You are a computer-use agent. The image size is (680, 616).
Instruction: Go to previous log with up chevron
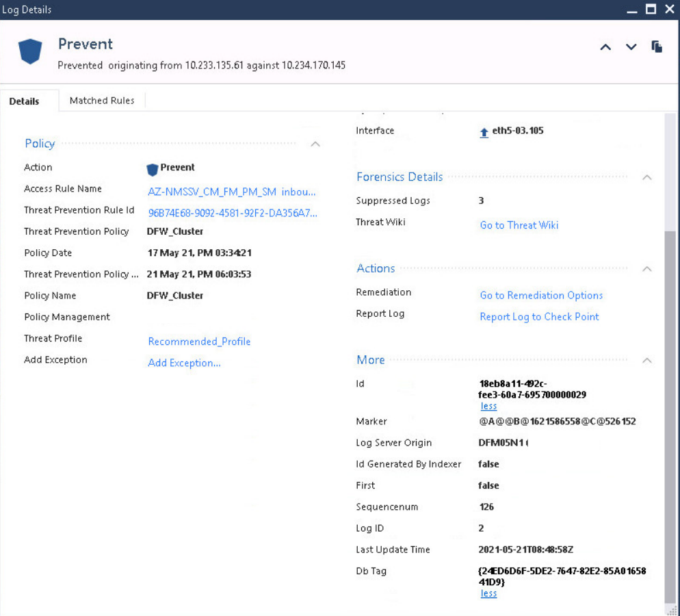[x=605, y=47]
